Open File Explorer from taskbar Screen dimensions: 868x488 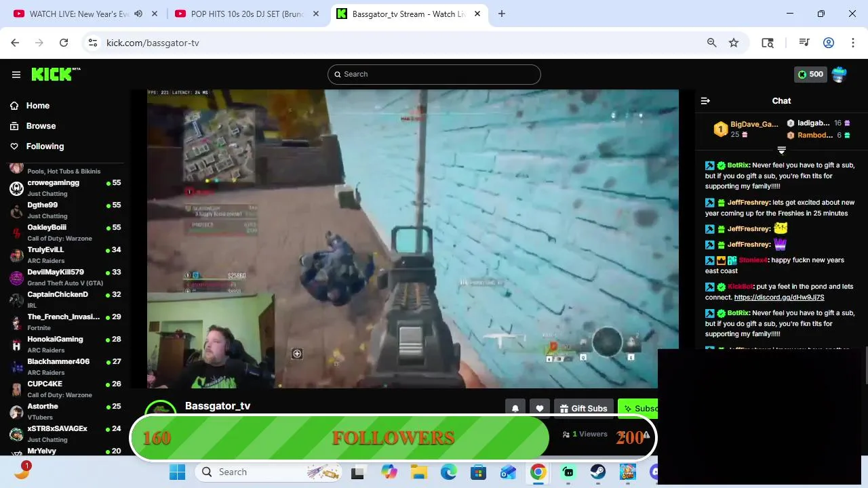click(418, 472)
